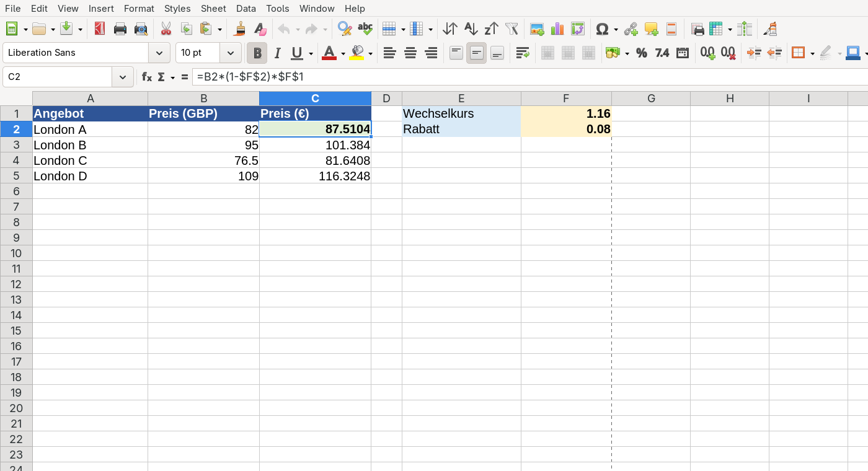
Task: Insert a pivot table
Action: coord(578,29)
